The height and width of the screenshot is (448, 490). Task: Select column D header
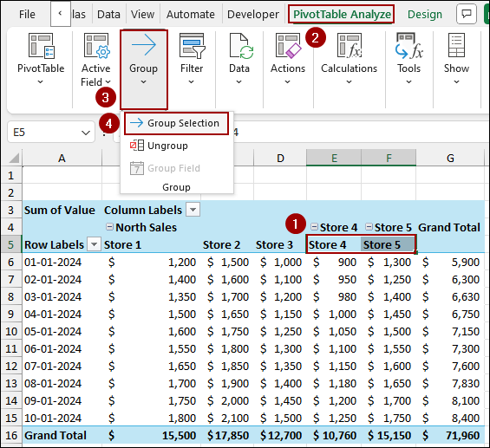pos(280,159)
